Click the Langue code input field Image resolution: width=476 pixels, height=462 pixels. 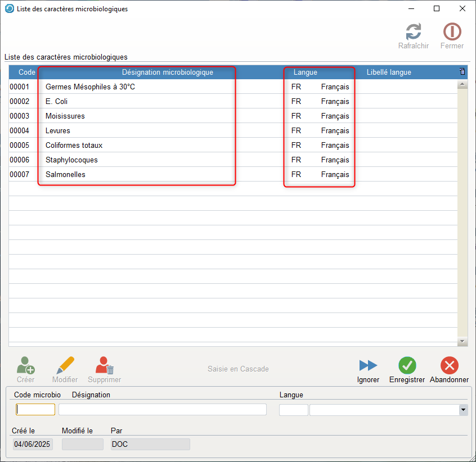293,410
